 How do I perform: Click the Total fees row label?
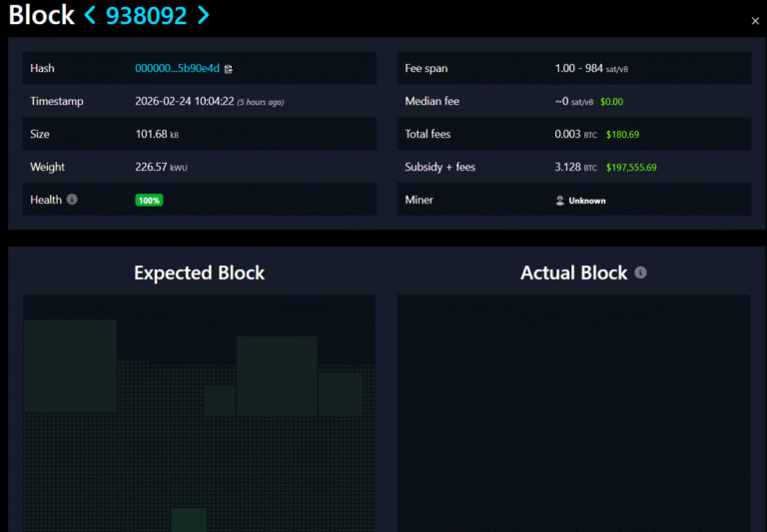(x=427, y=134)
